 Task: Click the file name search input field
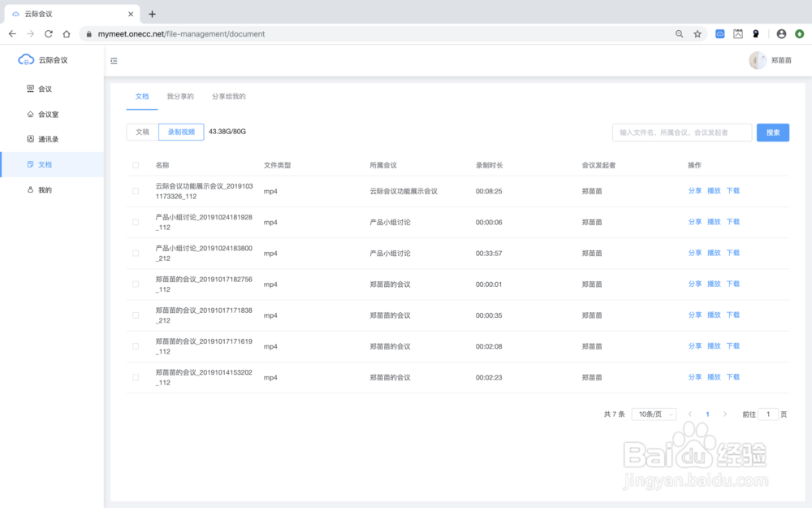click(x=682, y=132)
